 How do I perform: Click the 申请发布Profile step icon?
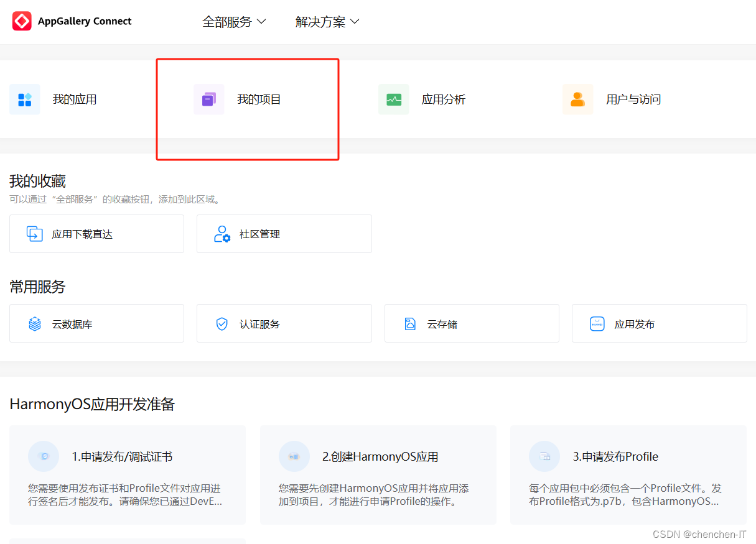pos(544,456)
